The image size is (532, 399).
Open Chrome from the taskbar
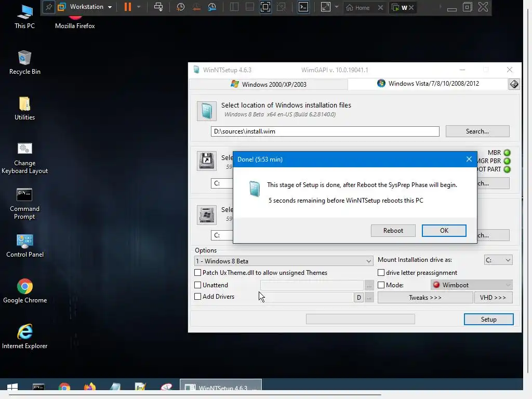[64, 388]
